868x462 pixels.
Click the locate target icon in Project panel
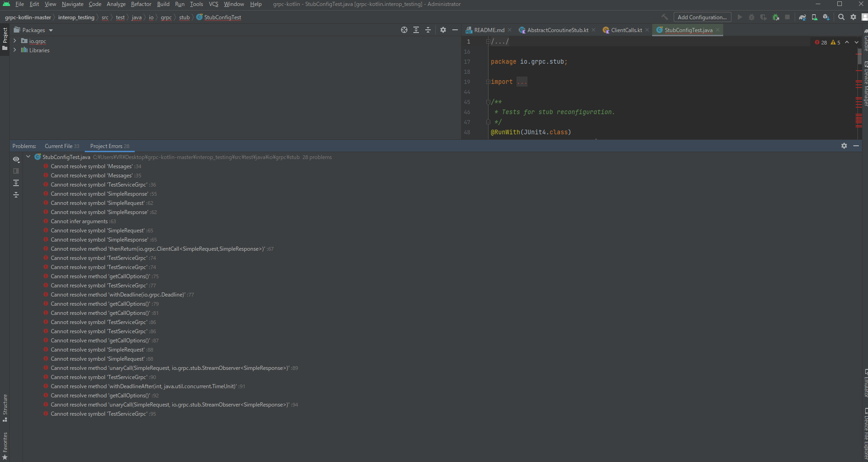pyautogui.click(x=404, y=30)
